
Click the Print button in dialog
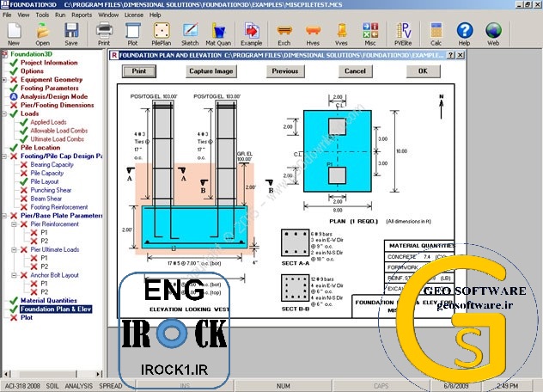(x=139, y=71)
